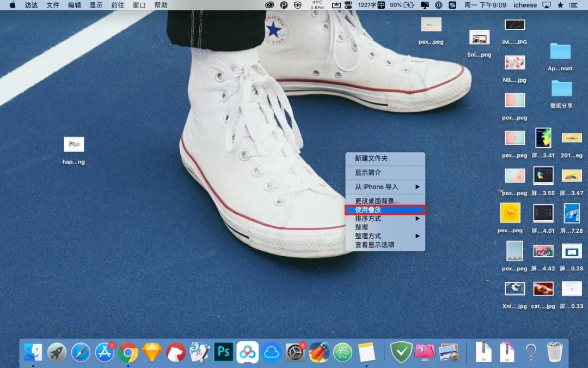Image resolution: width=588 pixels, height=368 pixels.
Task: Choose 新建文件夹 from context menu
Action: coord(385,158)
